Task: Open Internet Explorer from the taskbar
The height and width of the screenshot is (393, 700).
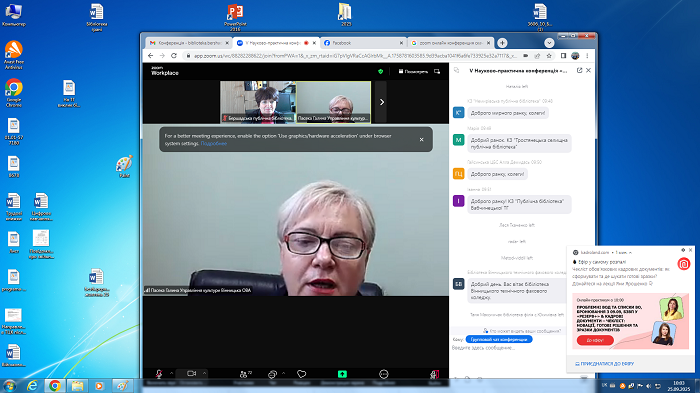Action: [x=32, y=386]
